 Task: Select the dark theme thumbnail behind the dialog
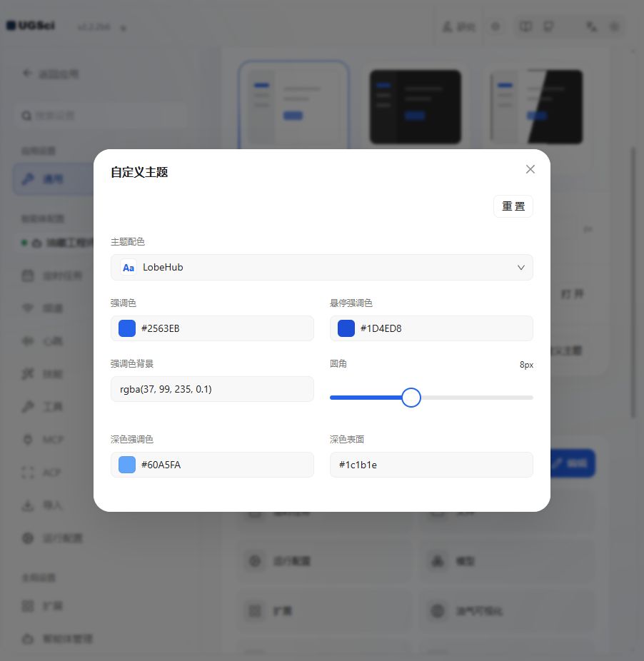[416, 106]
